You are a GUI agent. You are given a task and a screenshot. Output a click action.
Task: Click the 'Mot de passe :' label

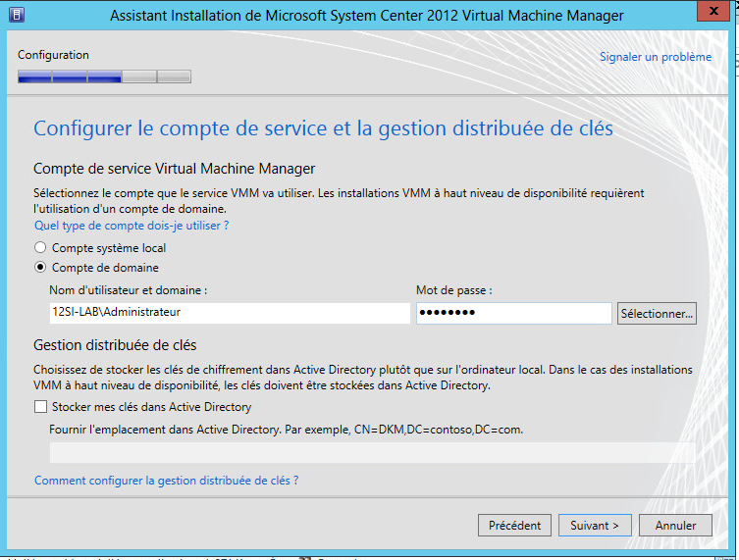click(x=453, y=290)
